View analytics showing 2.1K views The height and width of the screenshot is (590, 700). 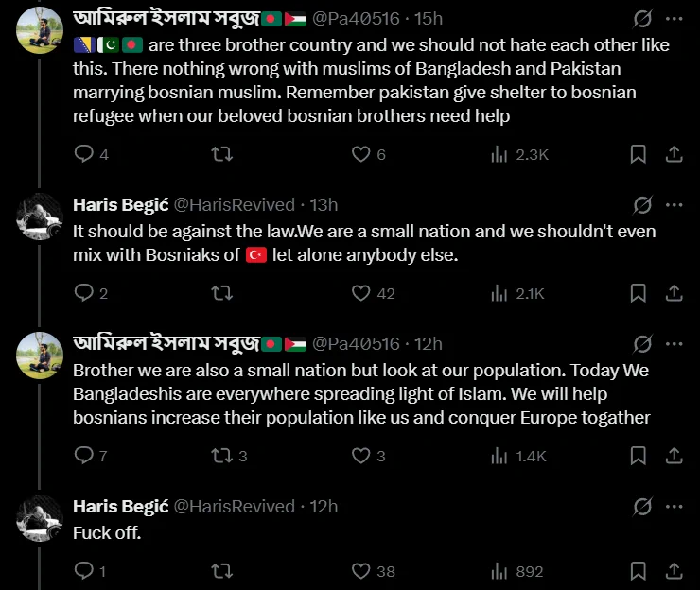tap(517, 293)
